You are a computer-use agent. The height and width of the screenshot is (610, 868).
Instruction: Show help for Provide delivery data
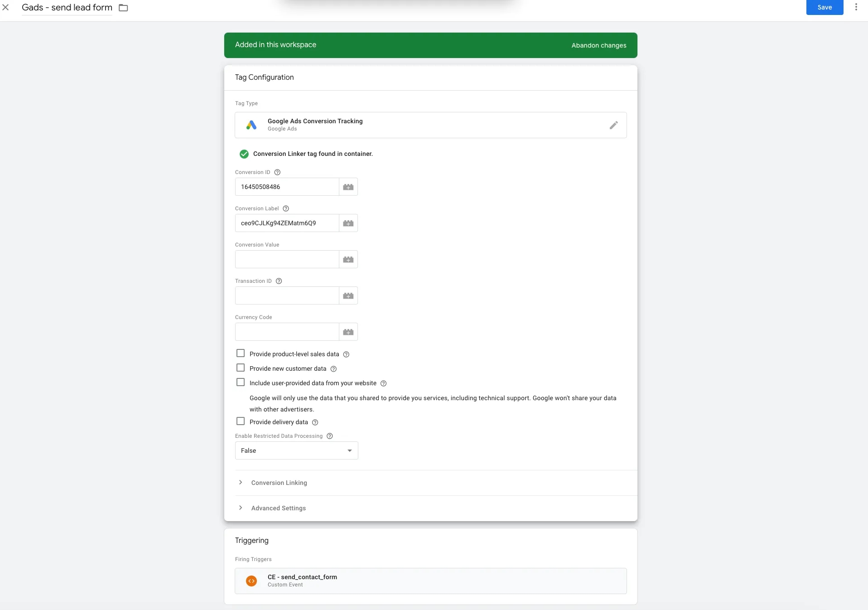315,422
